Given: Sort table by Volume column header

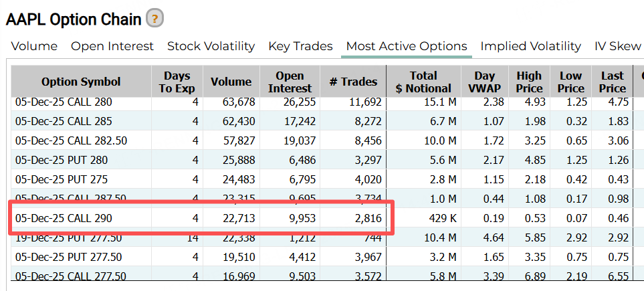Looking at the screenshot, I should click(x=231, y=82).
